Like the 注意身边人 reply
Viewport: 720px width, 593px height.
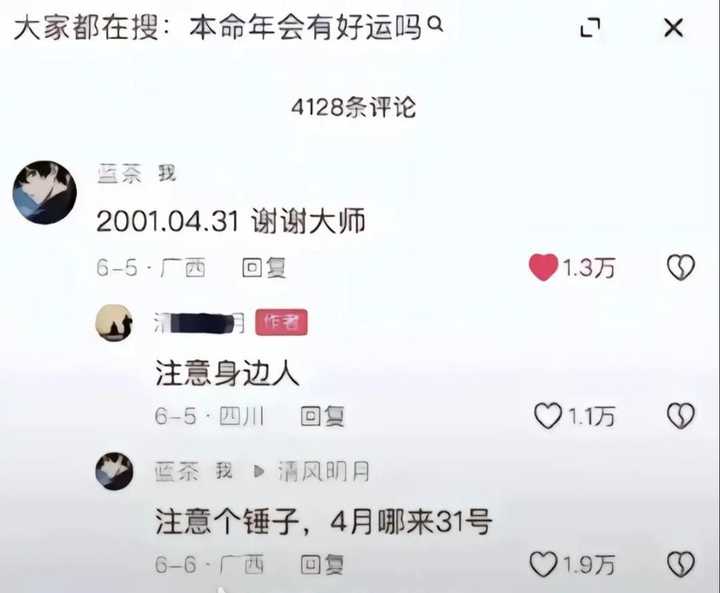point(548,416)
